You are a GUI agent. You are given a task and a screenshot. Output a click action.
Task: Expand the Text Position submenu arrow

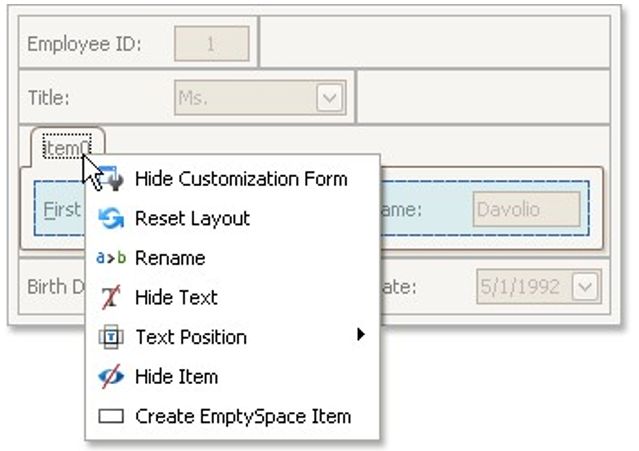pos(360,336)
